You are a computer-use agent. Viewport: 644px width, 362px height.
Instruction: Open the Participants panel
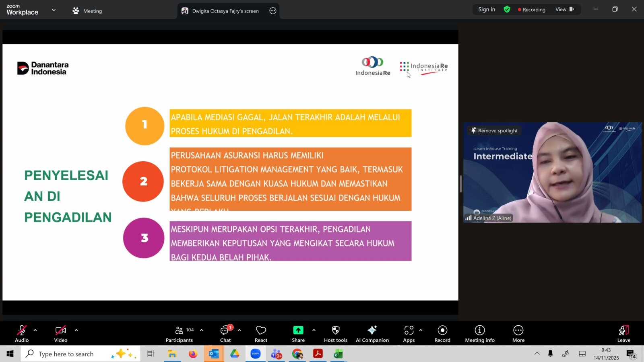pyautogui.click(x=179, y=334)
